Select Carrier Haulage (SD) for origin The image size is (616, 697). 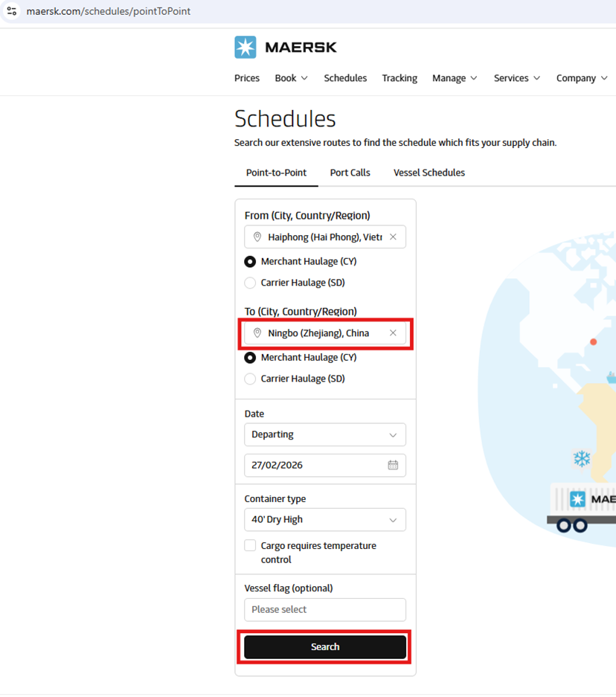click(250, 283)
